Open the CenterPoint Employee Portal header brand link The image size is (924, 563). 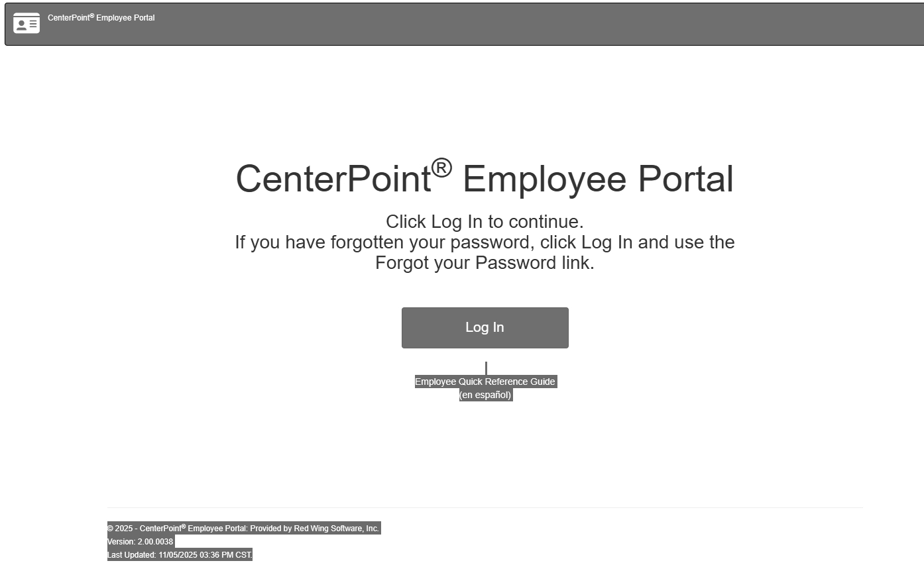pos(101,18)
